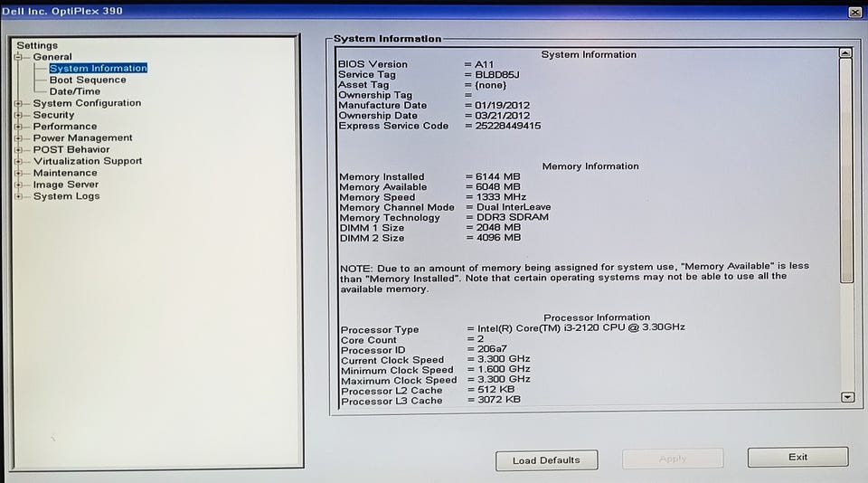Click the Processor Information heading
This screenshot has height=483, width=868.
pyautogui.click(x=597, y=317)
